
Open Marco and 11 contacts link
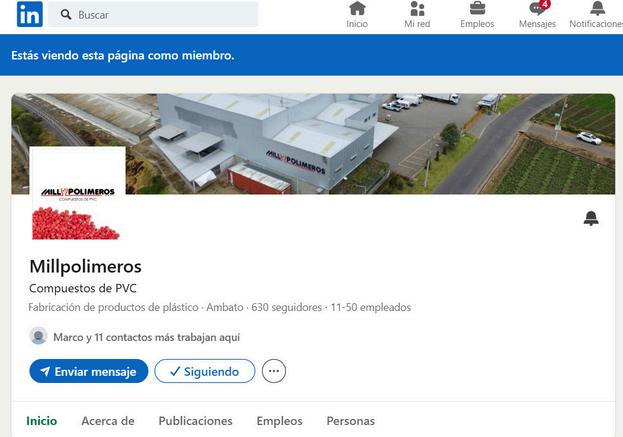coord(147,337)
